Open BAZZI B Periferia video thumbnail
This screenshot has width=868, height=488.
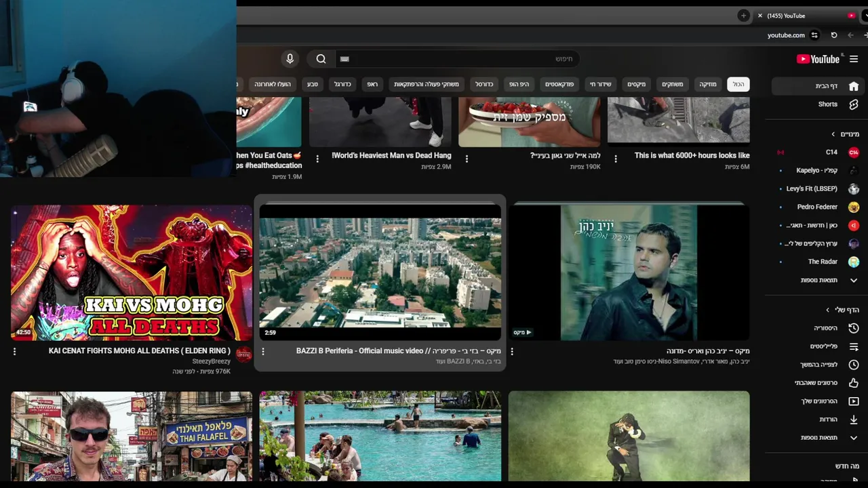(380, 272)
